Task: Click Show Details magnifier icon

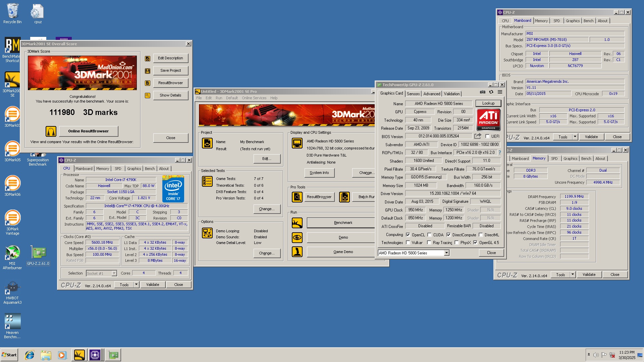Action: tap(147, 96)
